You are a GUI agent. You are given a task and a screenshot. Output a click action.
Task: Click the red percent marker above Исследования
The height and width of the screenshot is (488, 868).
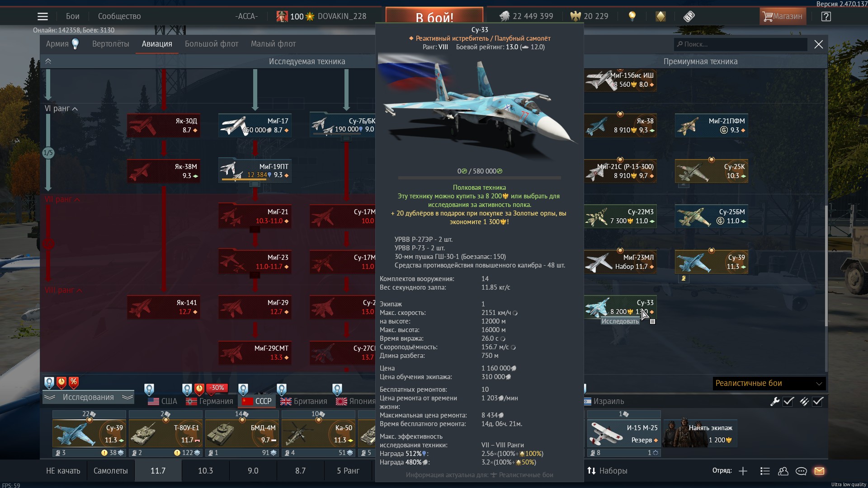74,383
